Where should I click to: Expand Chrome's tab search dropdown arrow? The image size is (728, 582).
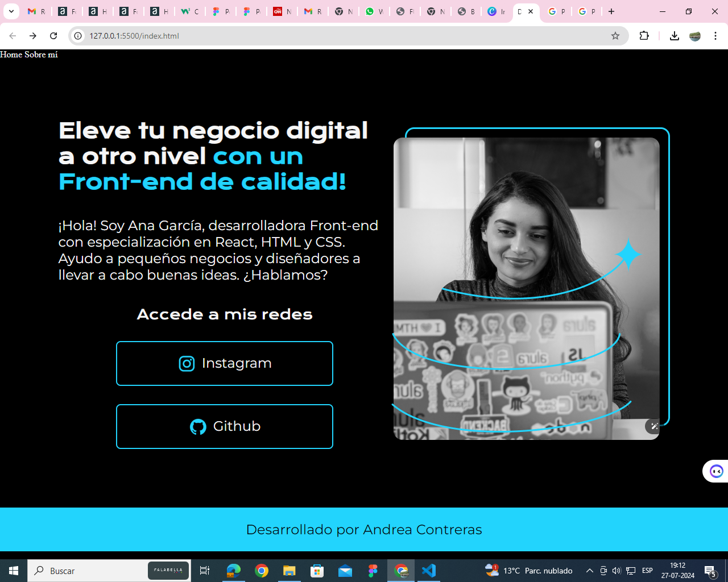click(x=11, y=11)
